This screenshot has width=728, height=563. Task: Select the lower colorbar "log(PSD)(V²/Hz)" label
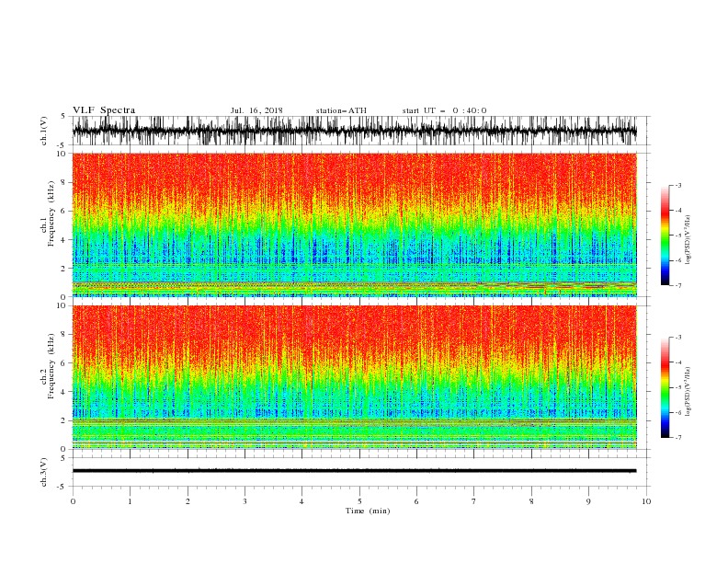click(688, 391)
